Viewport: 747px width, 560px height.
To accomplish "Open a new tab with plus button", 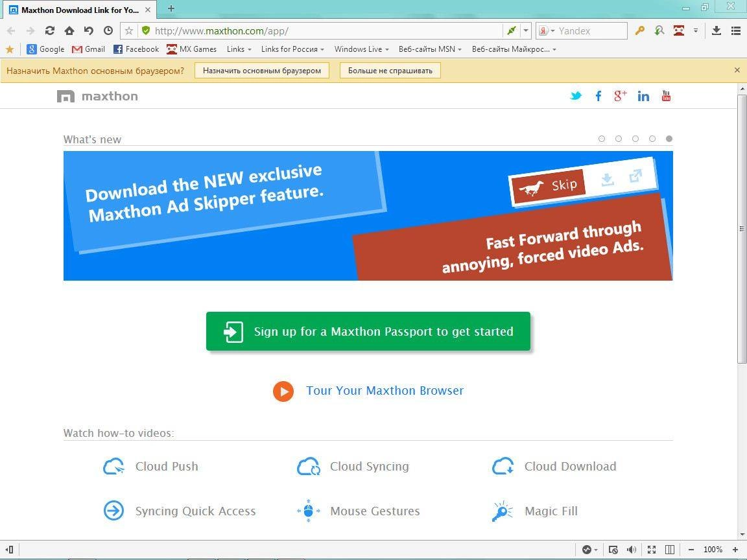I will pos(171,8).
